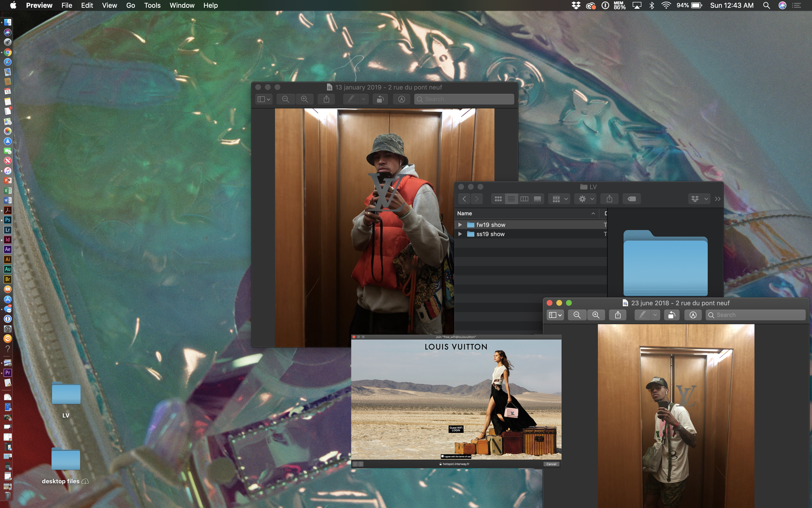
Task: Click search field in 13 january 2019 window
Action: tap(464, 99)
